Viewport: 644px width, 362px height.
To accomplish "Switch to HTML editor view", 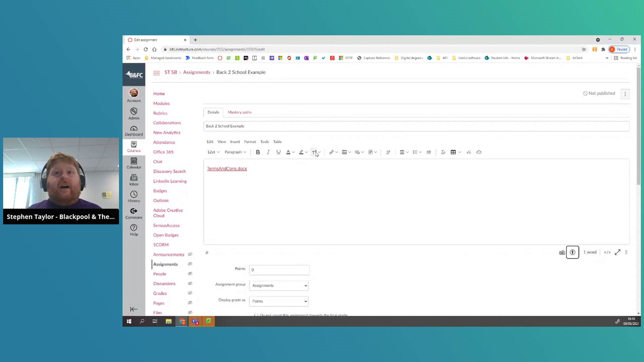I will (x=607, y=252).
